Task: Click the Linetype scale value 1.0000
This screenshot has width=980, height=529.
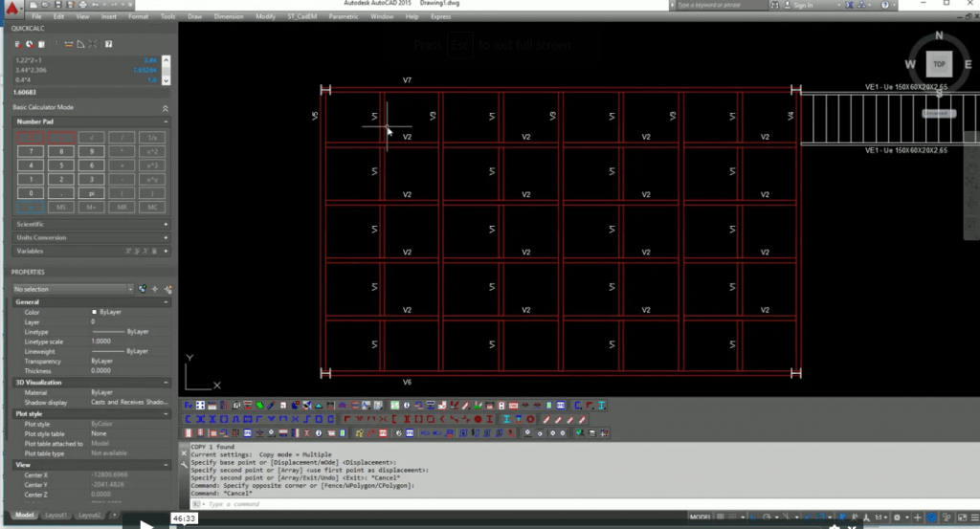Action: pyautogui.click(x=101, y=342)
